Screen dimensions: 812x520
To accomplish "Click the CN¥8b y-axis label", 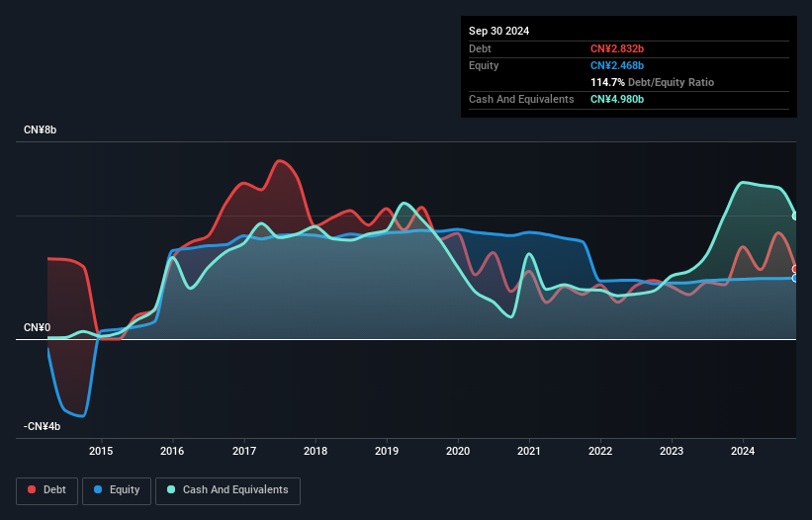I will pyautogui.click(x=40, y=130).
